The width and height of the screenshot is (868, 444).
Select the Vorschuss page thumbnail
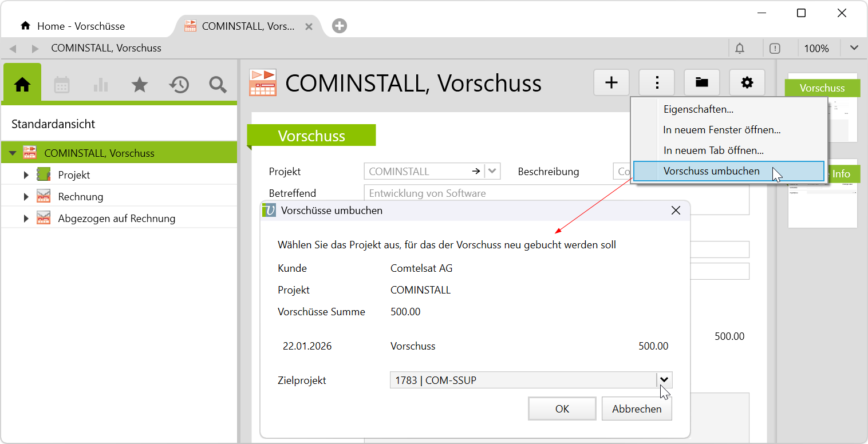click(x=822, y=109)
